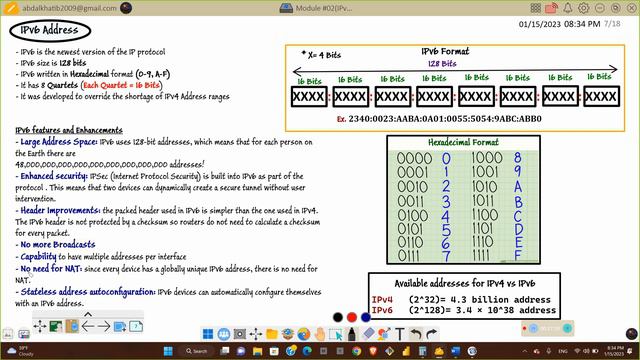The height and width of the screenshot is (360, 640).
Task: Open the shapes tool
Action: pyautogui.click(x=384, y=334)
